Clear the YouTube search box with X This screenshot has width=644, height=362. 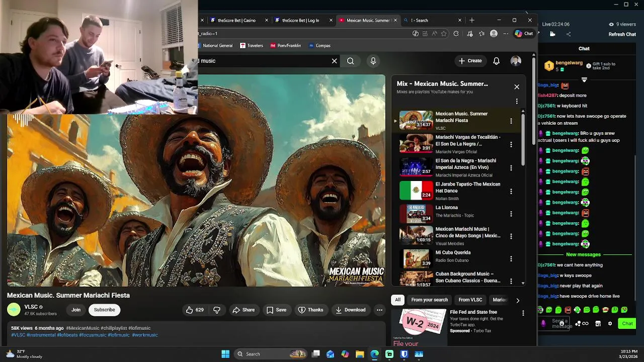[x=334, y=61]
